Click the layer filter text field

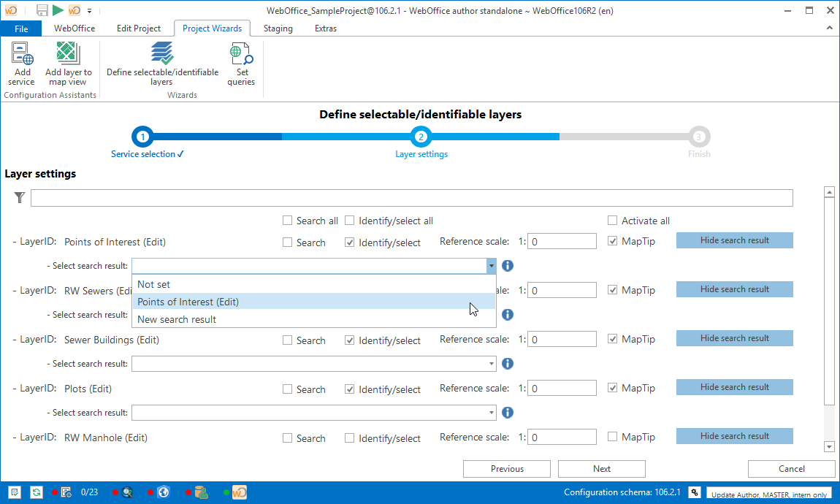point(411,198)
